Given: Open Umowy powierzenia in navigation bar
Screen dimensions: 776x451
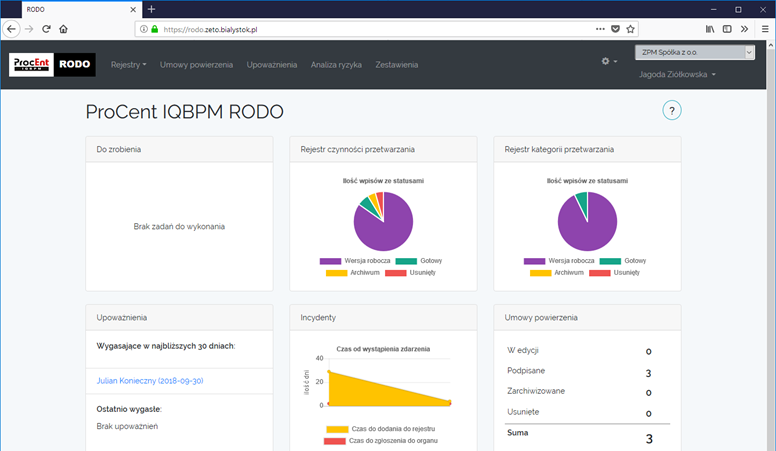Looking at the screenshot, I should [x=196, y=65].
